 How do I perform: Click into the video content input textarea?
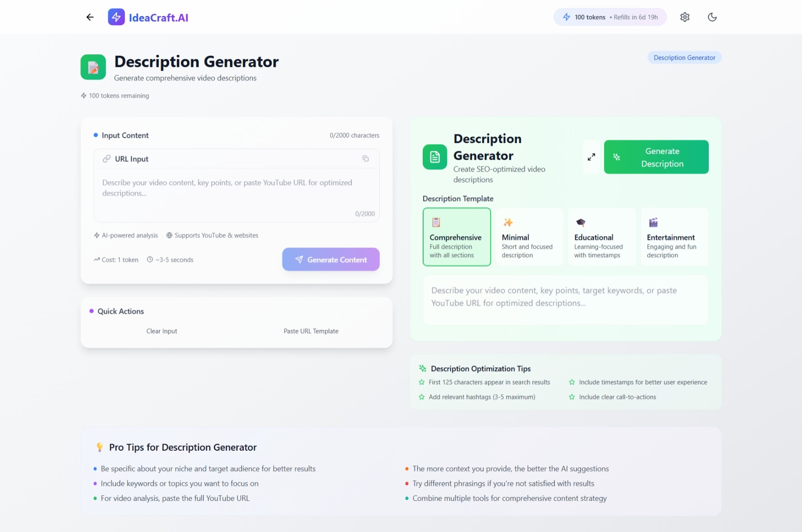point(236,194)
